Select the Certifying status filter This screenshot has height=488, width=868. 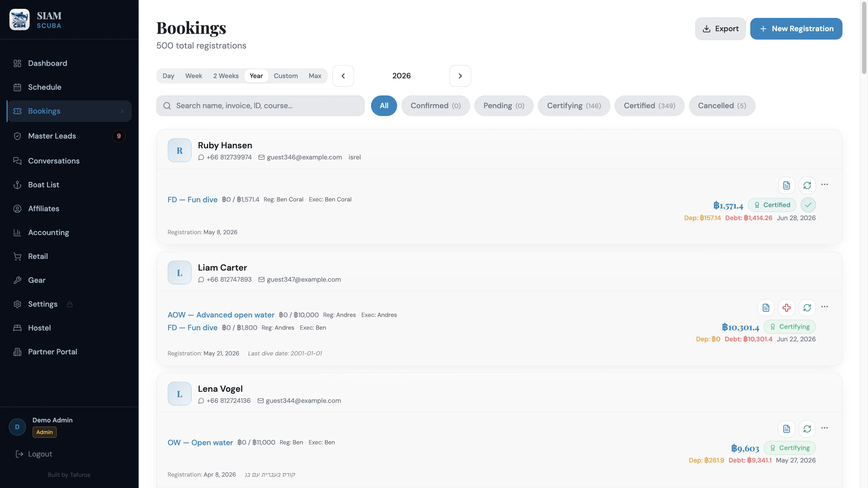coord(574,106)
